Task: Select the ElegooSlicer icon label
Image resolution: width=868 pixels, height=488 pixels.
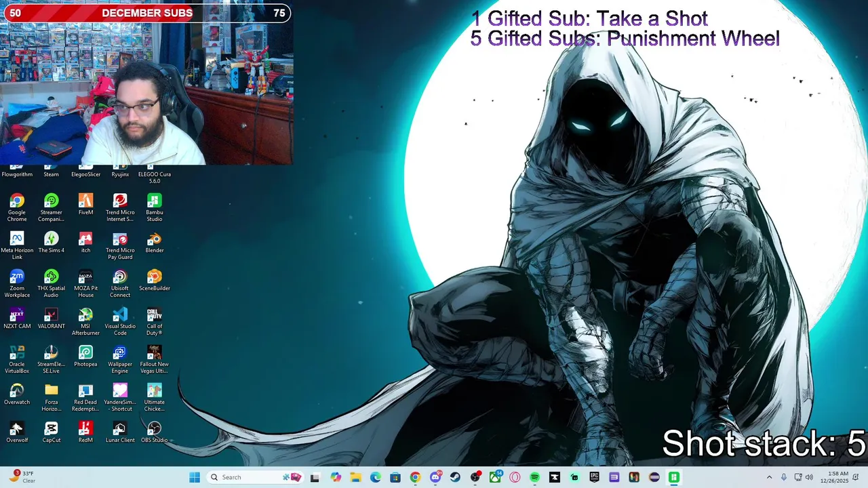Action: pyautogui.click(x=85, y=174)
